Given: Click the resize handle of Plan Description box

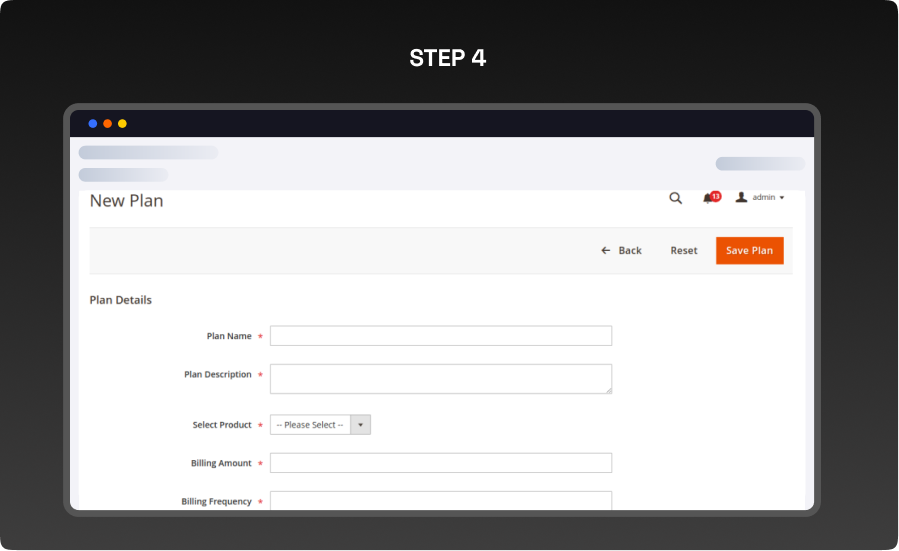Looking at the screenshot, I should [606, 388].
